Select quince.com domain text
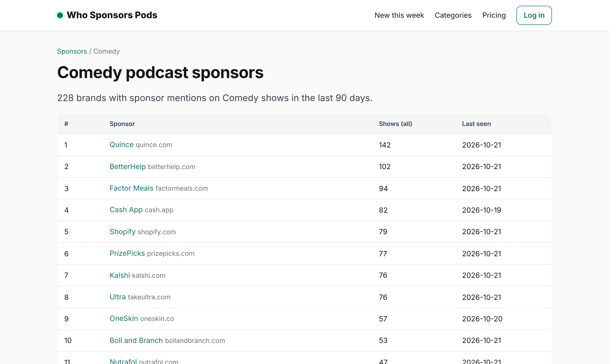This screenshot has width=609, height=364. tap(154, 145)
